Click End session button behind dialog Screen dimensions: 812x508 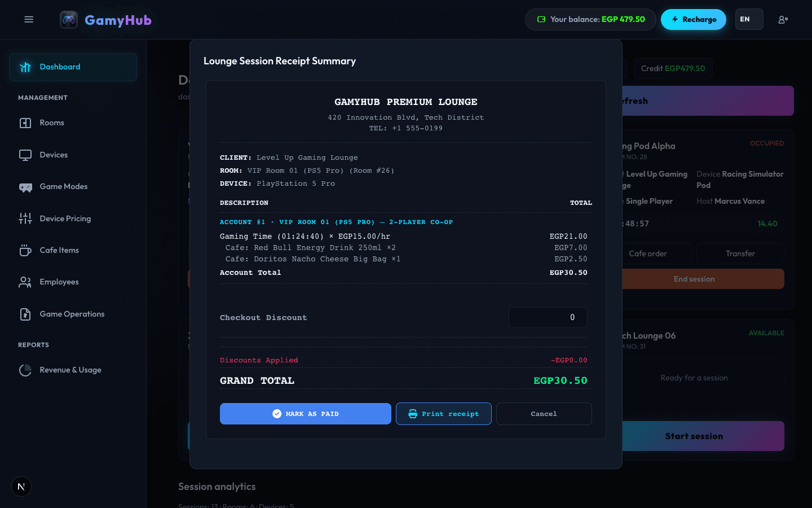pyautogui.click(x=703, y=279)
